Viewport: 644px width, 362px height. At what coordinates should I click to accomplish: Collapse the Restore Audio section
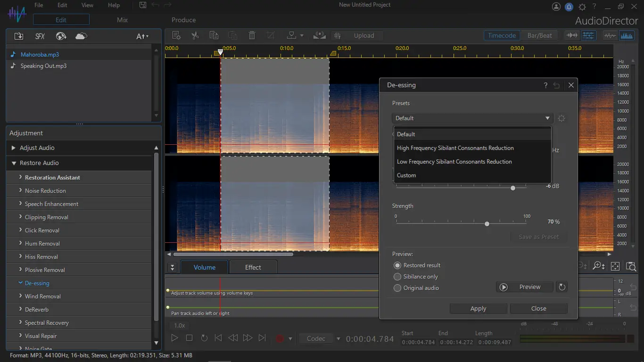click(x=14, y=163)
